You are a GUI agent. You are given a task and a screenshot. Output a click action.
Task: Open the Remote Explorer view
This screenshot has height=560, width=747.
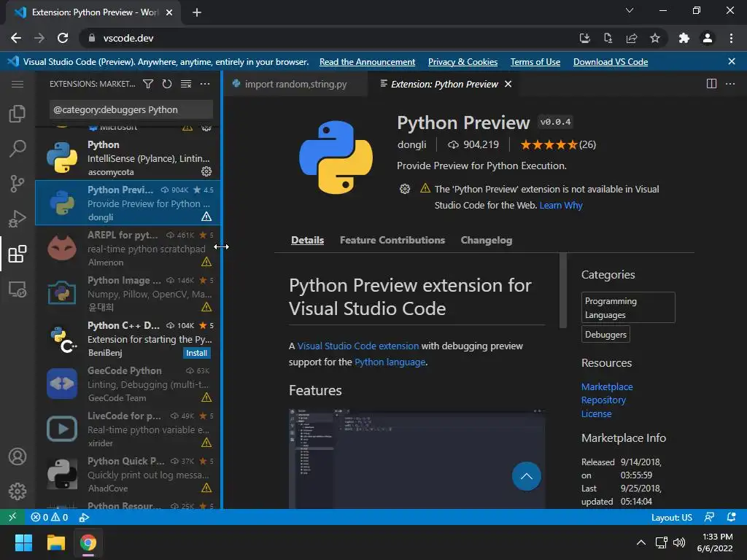pyautogui.click(x=18, y=289)
